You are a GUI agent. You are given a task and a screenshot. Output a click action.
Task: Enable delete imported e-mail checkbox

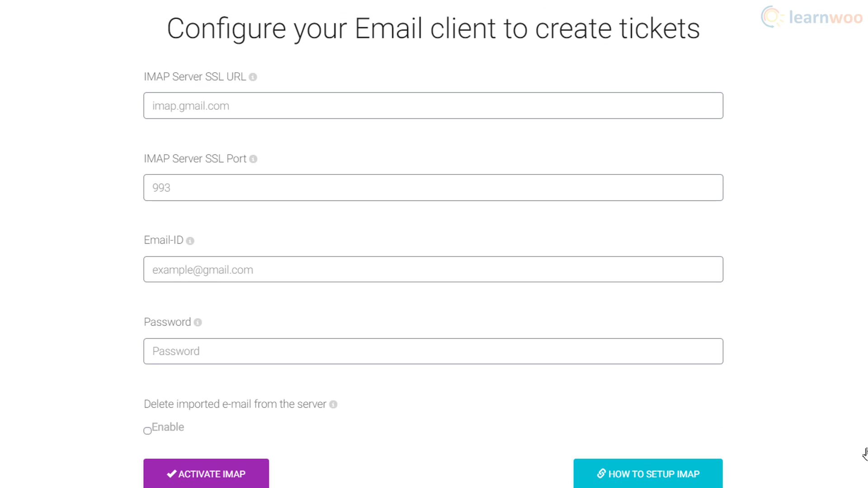point(147,431)
